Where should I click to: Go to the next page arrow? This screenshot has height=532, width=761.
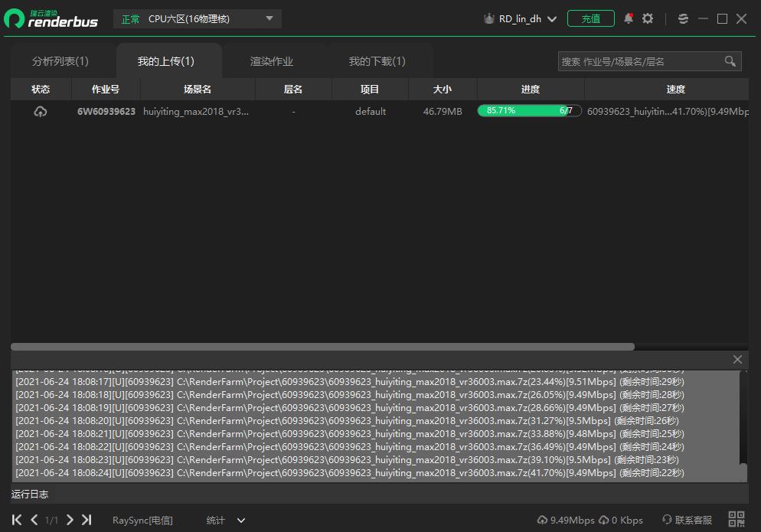click(x=70, y=520)
